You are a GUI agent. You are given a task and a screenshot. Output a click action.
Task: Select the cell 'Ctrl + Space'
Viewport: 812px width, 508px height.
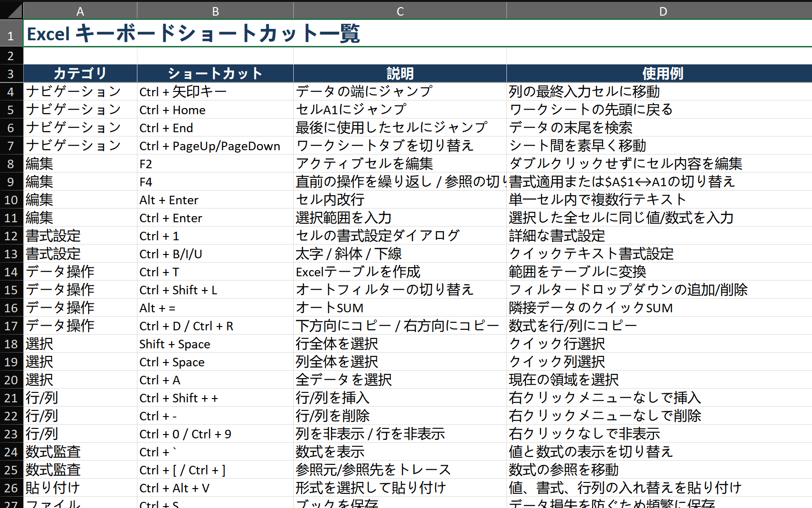pos(215,362)
